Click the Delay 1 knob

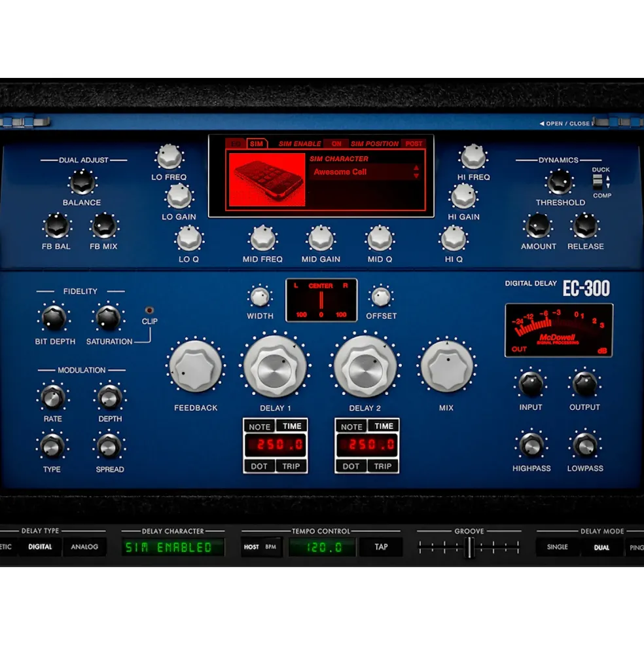point(275,367)
